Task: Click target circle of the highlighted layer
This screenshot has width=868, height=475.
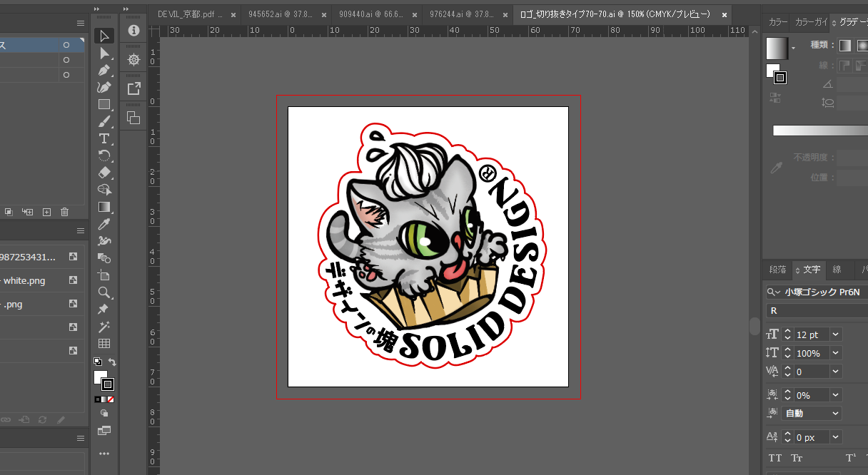Action: [66, 45]
